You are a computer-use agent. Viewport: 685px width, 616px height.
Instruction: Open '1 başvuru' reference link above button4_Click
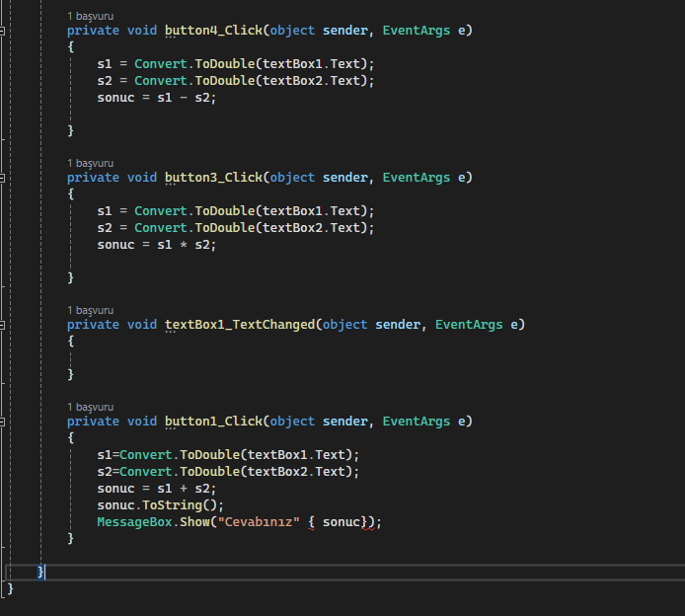pos(91,16)
